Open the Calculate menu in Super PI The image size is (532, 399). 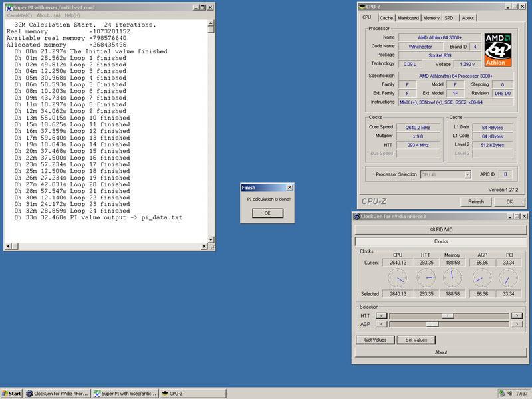(x=19, y=15)
